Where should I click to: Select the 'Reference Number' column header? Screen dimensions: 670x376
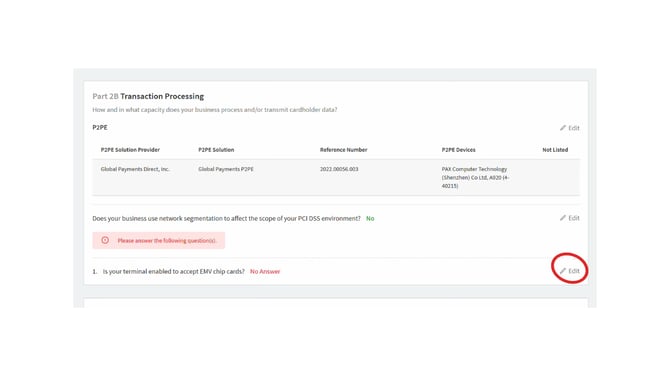344,150
